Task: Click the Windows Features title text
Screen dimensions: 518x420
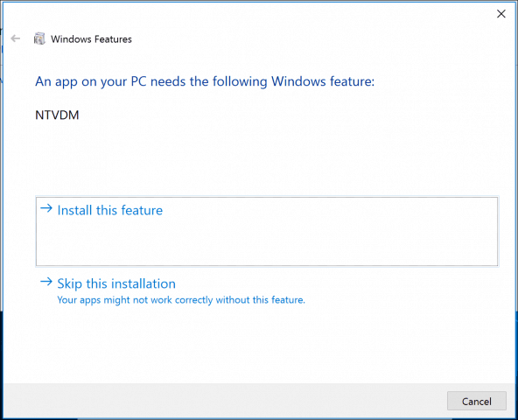Action: click(x=91, y=39)
